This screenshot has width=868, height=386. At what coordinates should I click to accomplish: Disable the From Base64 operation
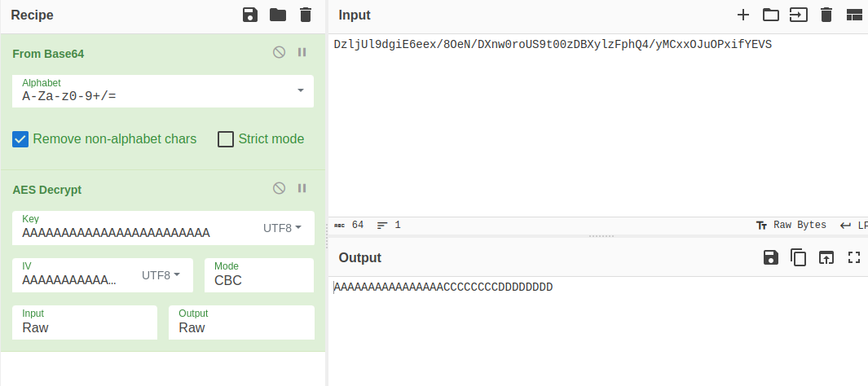pos(279,53)
